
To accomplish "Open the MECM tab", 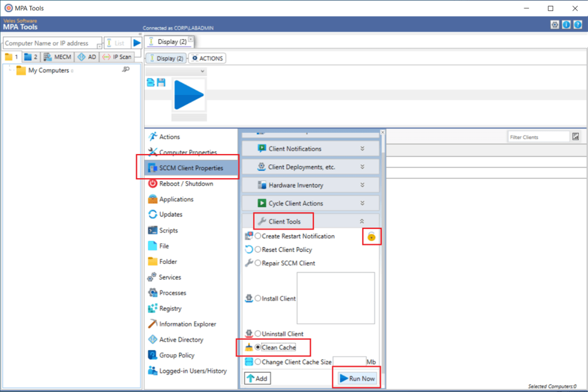I will tap(57, 57).
